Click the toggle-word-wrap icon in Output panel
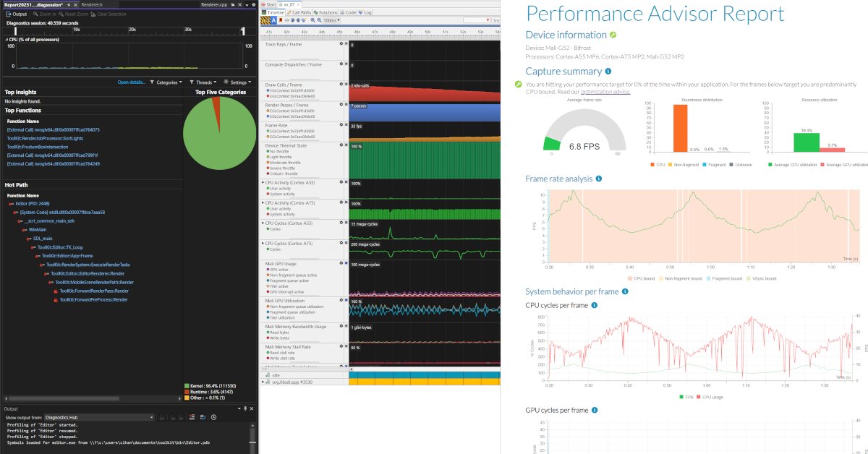Screen dimensions: 868x454 pyautogui.click(x=203, y=417)
